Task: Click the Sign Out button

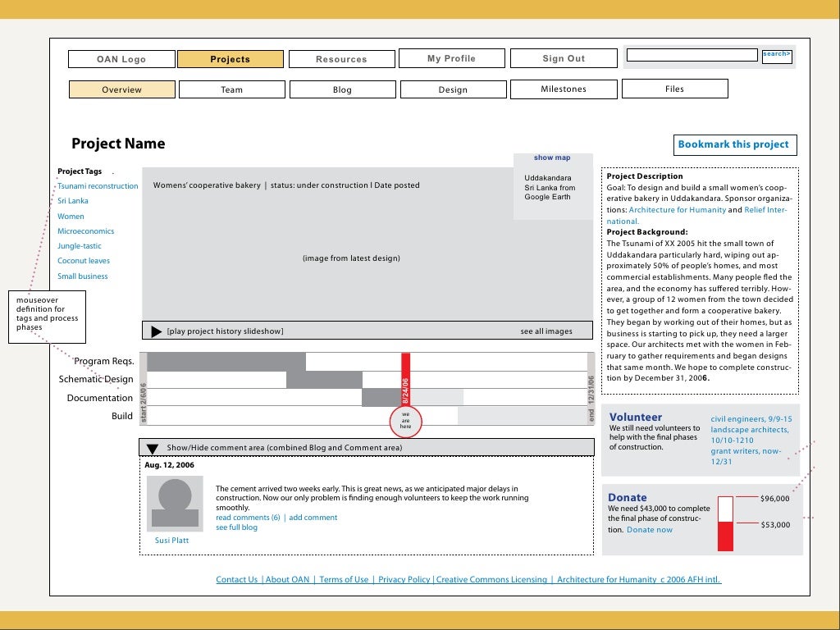Action: pos(564,58)
